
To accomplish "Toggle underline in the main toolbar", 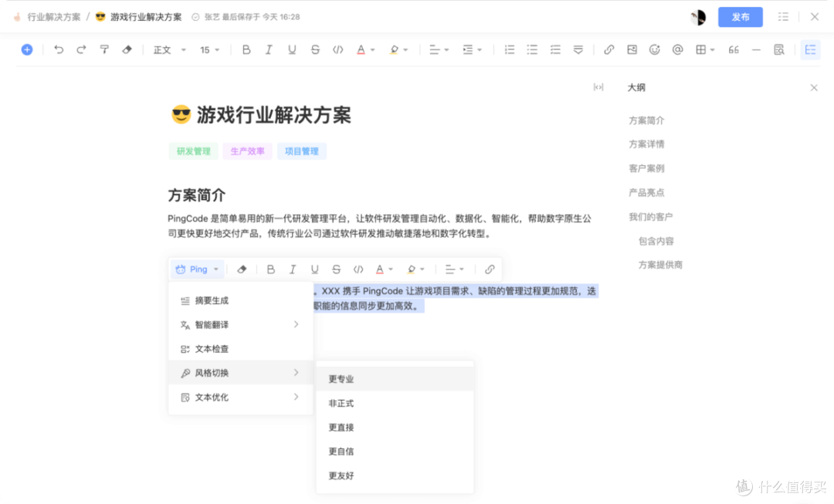I will click(292, 50).
